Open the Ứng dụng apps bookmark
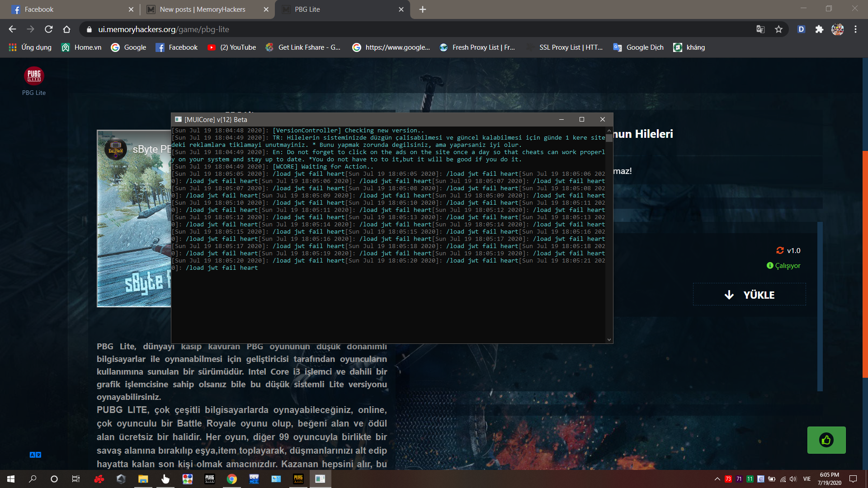Screen dimensions: 868x488 (x=30, y=47)
